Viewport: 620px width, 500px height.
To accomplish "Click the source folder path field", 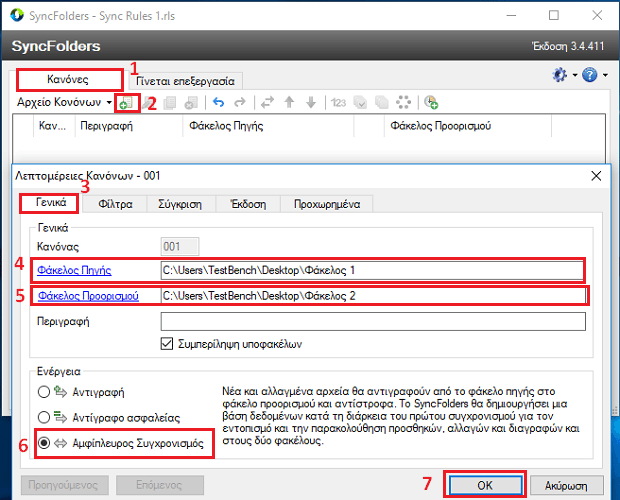I will (x=372, y=270).
